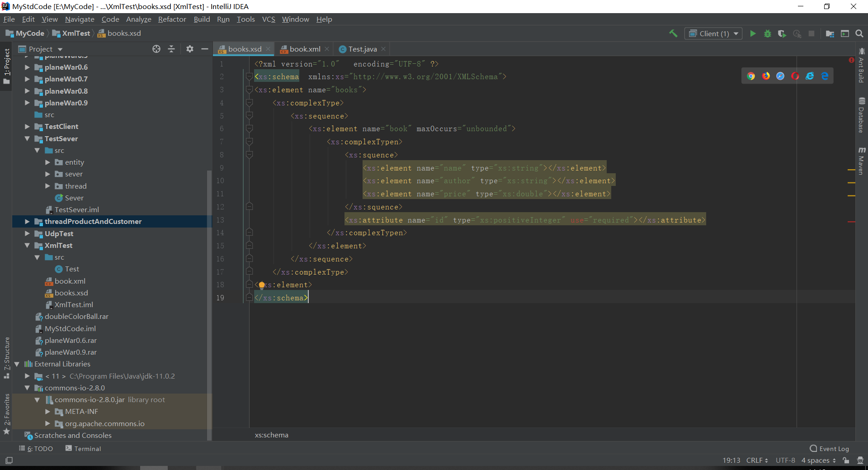Image resolution: width=868 pixels, height=470 pixels.
Task: Click the read-only lock status icon
Action: tap(846, 461)
